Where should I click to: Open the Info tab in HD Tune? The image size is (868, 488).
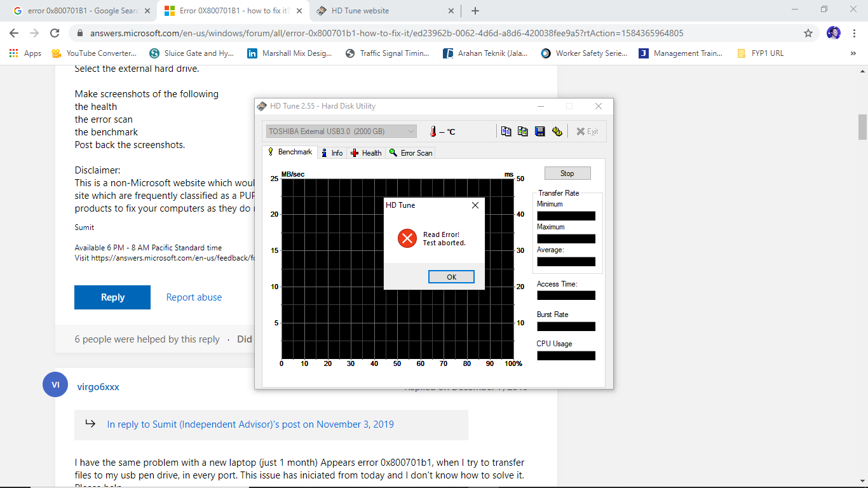point(332,152)
